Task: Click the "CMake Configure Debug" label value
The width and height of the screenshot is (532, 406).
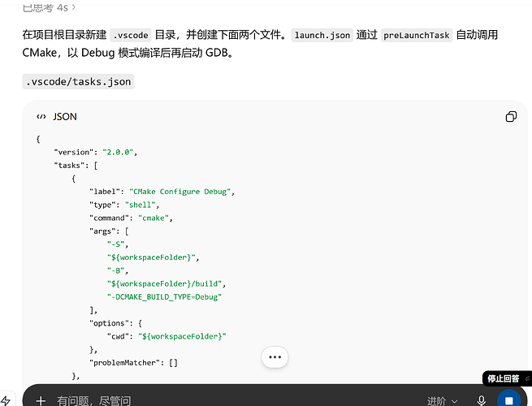Action: tap(180, 192)
